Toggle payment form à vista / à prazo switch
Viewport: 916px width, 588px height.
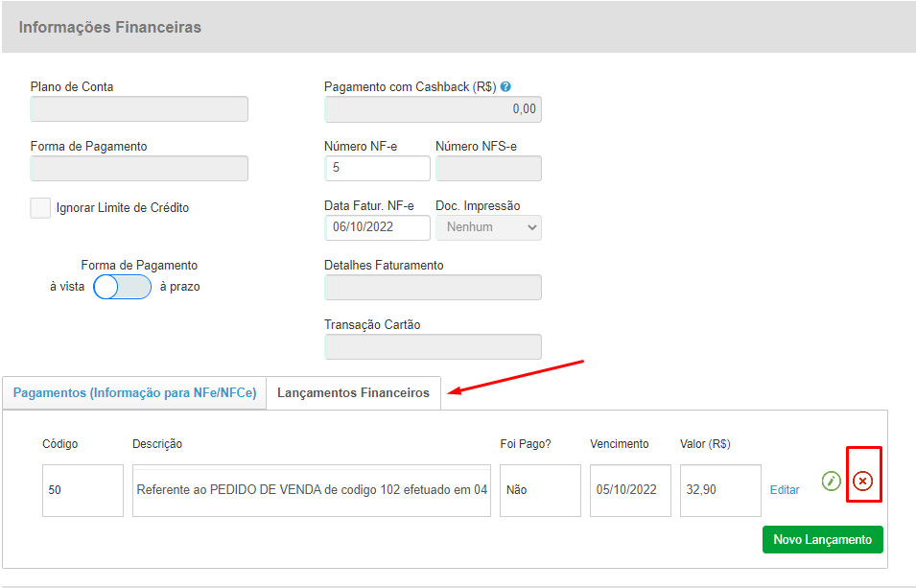(122, 287)
